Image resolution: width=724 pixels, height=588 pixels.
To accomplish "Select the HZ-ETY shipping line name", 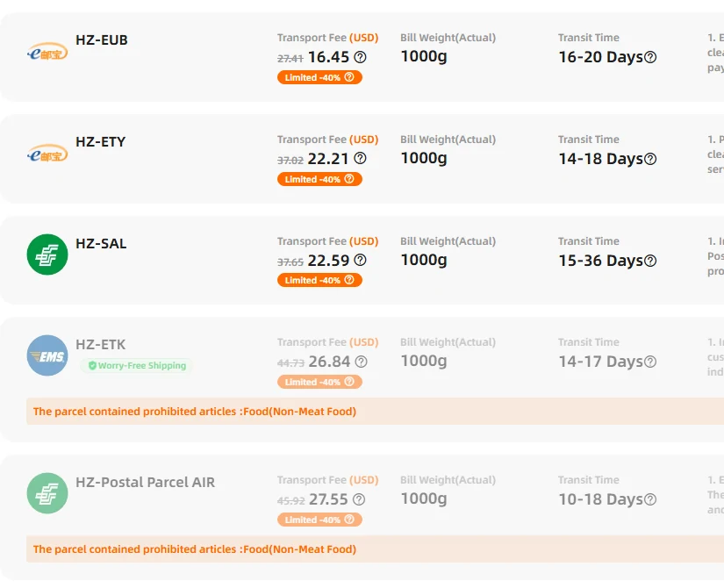I will pos(101,141).
